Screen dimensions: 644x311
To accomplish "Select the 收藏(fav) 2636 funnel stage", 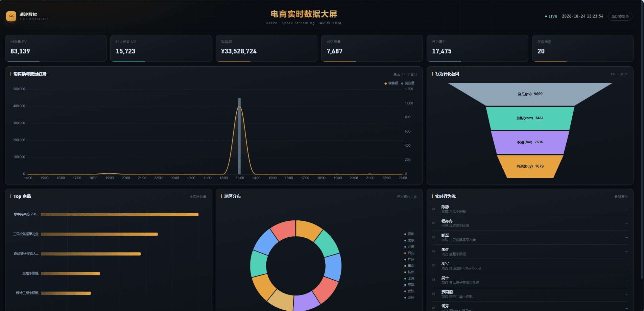I will [530, 142].
